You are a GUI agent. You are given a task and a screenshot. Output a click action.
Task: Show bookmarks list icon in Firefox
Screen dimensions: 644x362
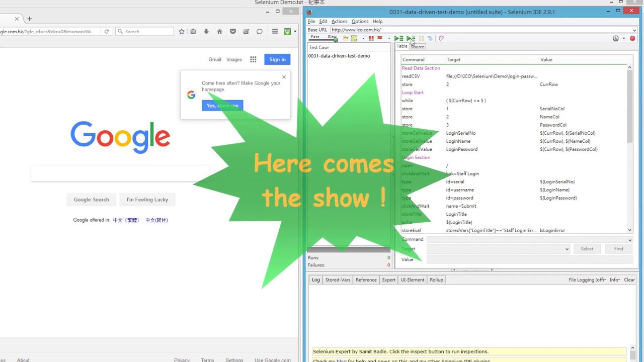pos(193,31)
